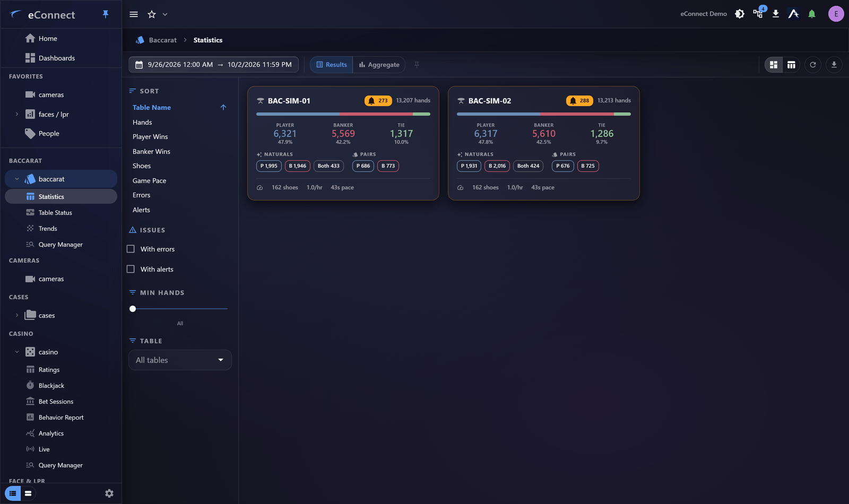
Task: Click the Both 433 naturals chip
Action: [328, 166]
